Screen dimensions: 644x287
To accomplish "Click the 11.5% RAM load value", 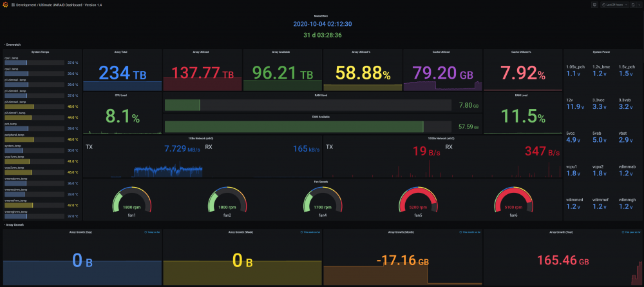I will (x=522, y=116).
